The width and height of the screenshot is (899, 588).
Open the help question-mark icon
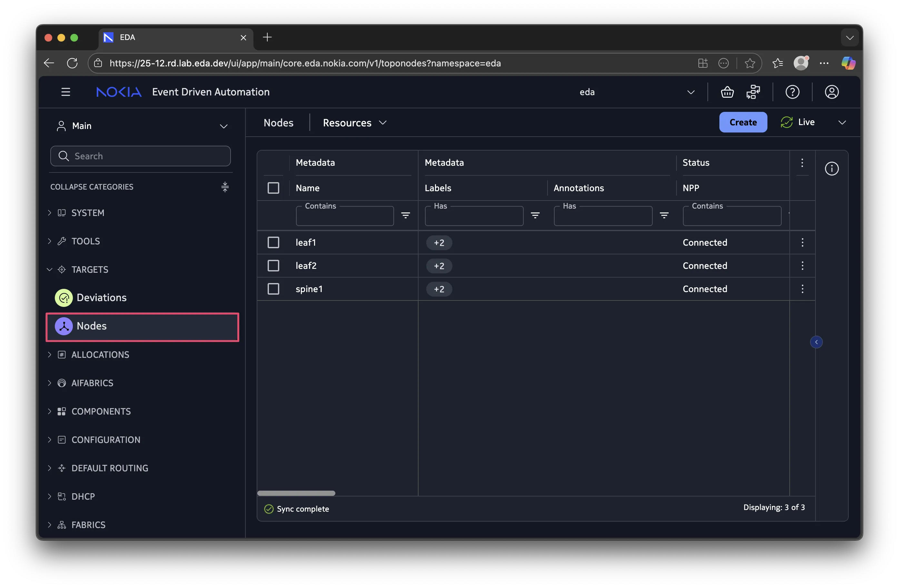(792, 92)
